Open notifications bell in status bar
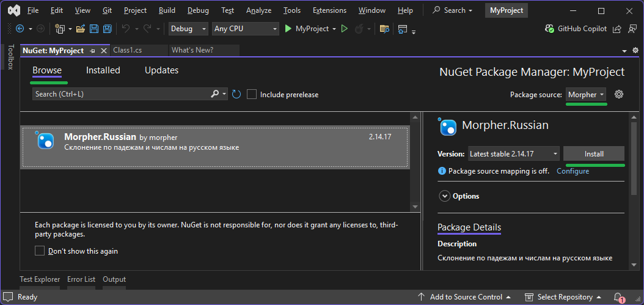Screen dimensions: 644x305 (618, 297)
